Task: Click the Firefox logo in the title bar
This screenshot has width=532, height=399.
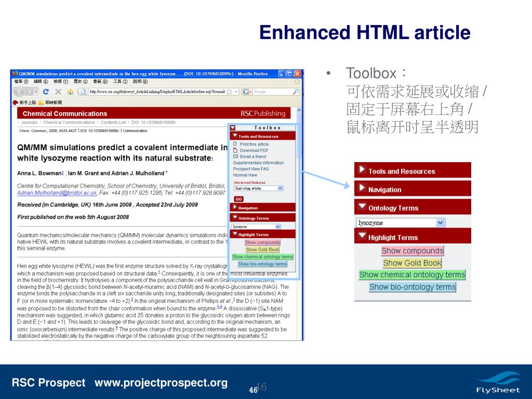Action: point(15,73)
